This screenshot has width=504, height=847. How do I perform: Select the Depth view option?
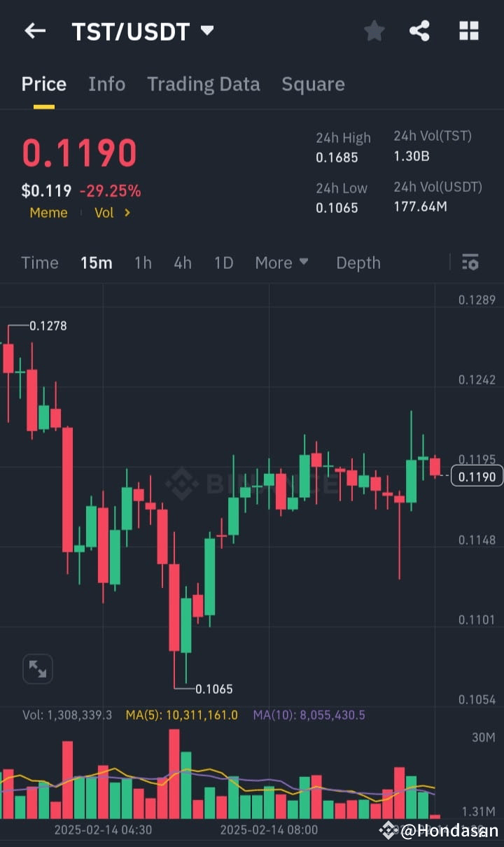pyautogui.click(x=358, y=262)
